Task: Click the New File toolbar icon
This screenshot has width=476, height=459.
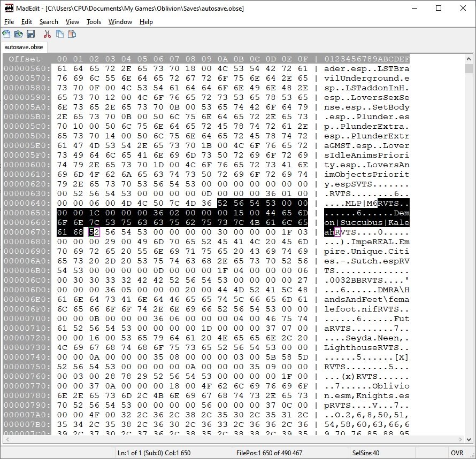Action: (x=6, y=34)
